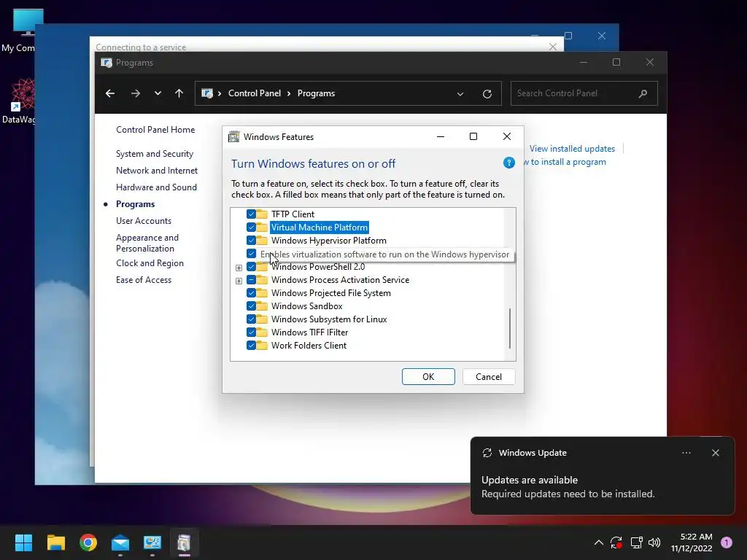Uncheck the Windows TIFF IFilter checkbox

(251, 332)
